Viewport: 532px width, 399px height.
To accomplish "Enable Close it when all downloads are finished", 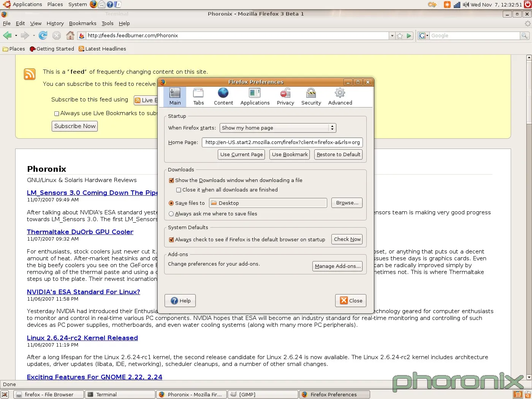I will tap(179, 190).
